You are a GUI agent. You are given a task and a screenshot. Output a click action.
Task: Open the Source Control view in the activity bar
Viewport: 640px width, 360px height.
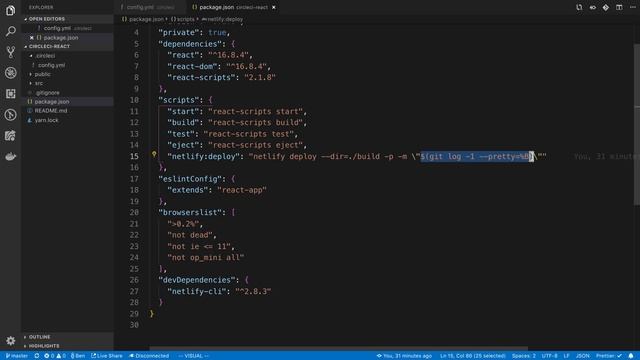click(11, 52)
